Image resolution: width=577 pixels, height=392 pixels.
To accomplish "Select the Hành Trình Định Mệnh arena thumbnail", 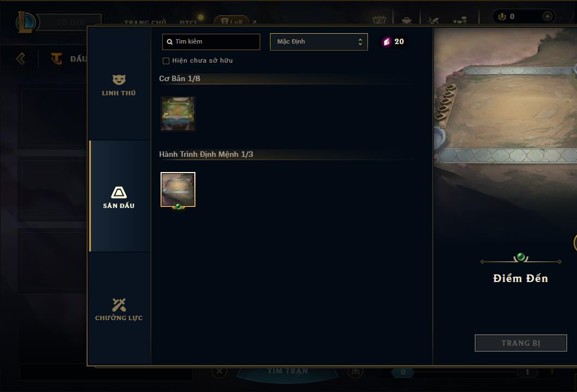I will click(x=178, y=189).
